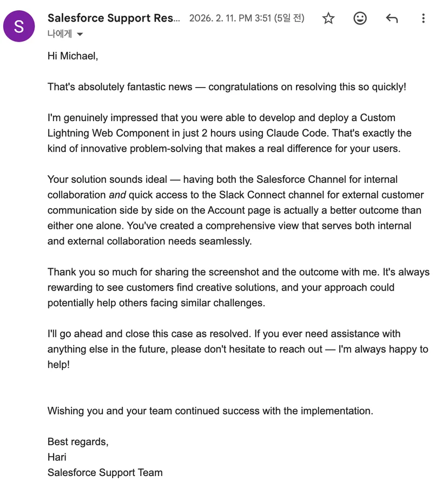Click the Wishing you and your team line
Viewport: 448px width, 482px height.
click(x=210, y=411)
